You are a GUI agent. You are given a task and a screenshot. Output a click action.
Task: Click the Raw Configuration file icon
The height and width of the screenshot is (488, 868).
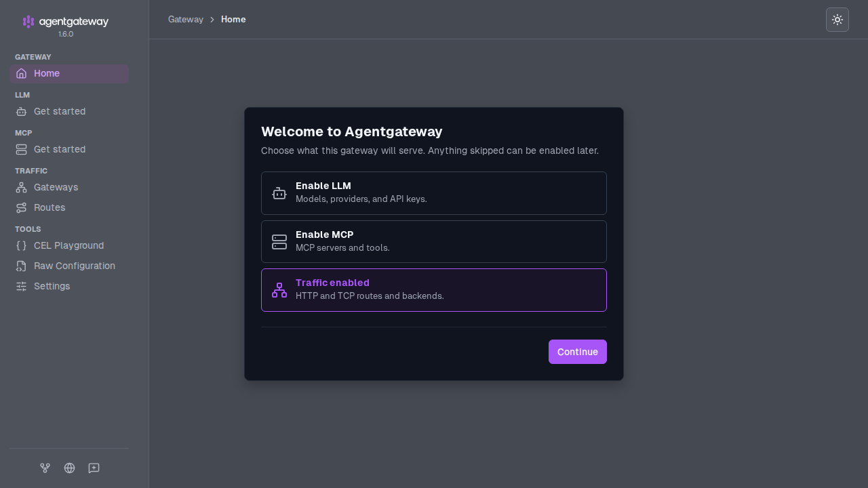coord(21,266)
